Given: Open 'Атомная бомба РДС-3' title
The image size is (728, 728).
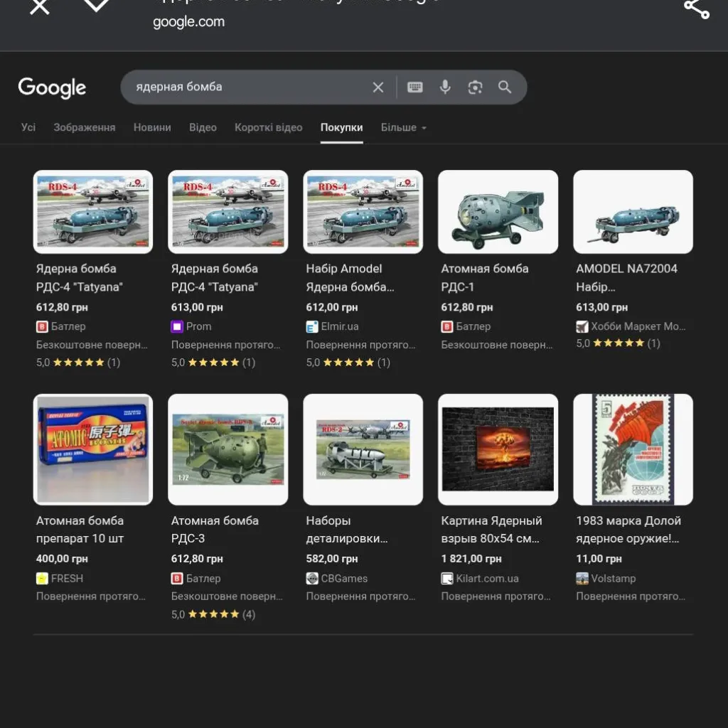Looking at the screenshot, I should [x=215, y=529].
